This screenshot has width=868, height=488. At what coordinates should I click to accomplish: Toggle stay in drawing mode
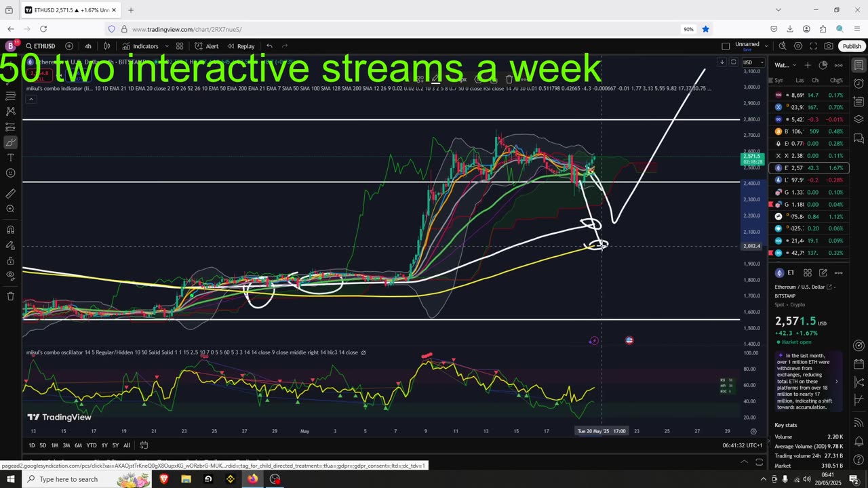[x=10, y=245]
